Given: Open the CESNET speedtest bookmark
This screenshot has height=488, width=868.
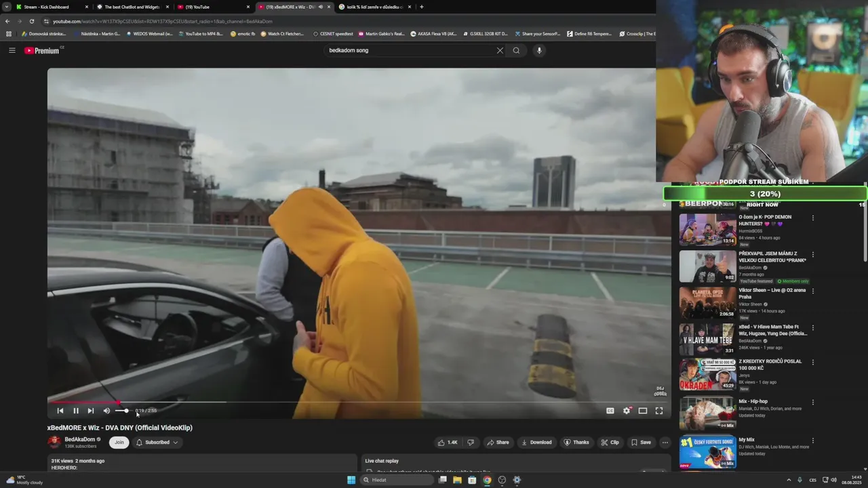Looking at the screenshot, I should (333, 33).
